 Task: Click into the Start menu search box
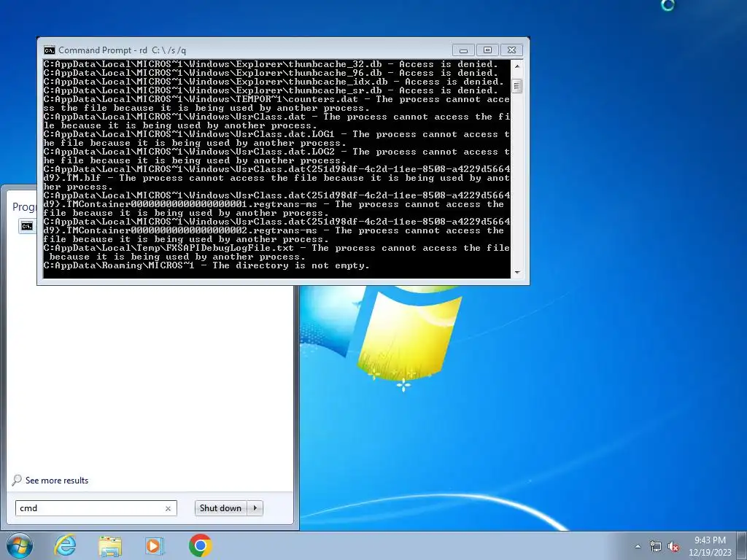click(96, 508)
